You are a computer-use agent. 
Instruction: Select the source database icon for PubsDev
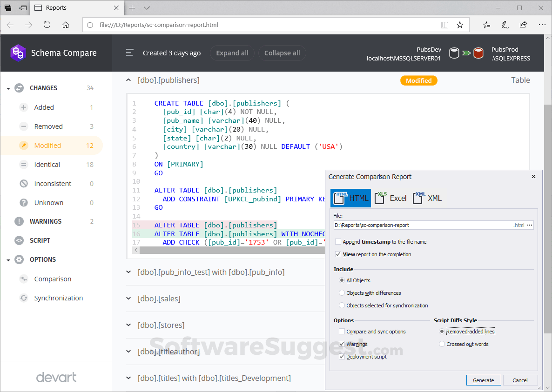(454, 53)
